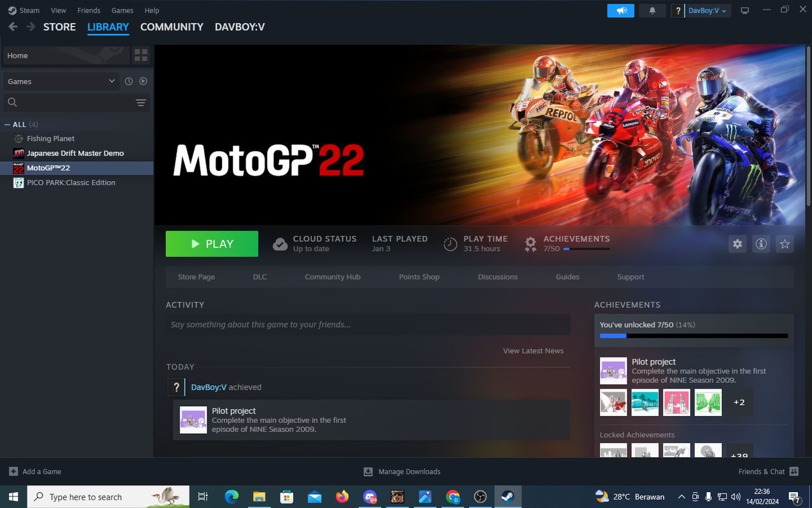This screenshot has width=812, height=508.
Task: Toggle the ready-to-play filter icon
Action: point(143,81)
